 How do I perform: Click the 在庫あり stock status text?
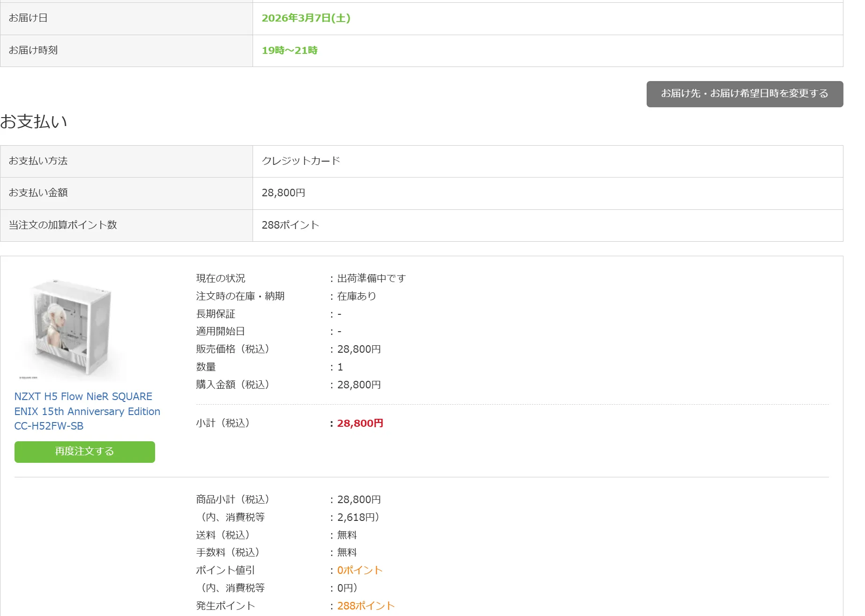point(356,296)
